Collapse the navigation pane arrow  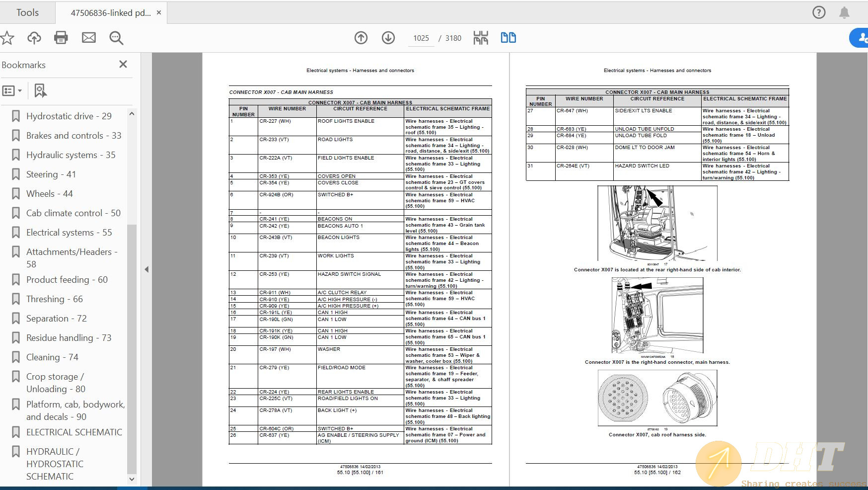(146, 269)
